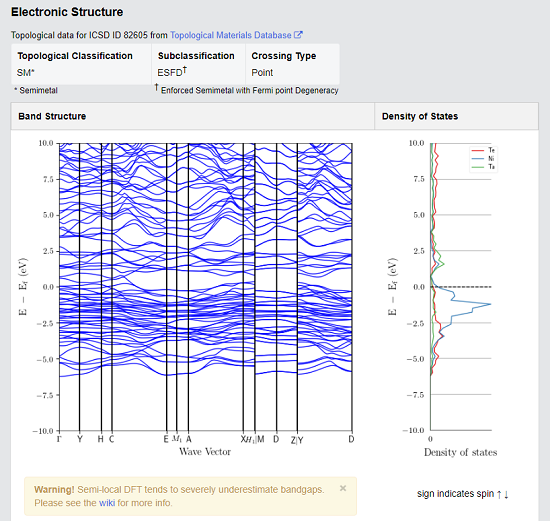Click the green Ta legend entry
Viewport: 550px width, 521px height.
[483, 167]
